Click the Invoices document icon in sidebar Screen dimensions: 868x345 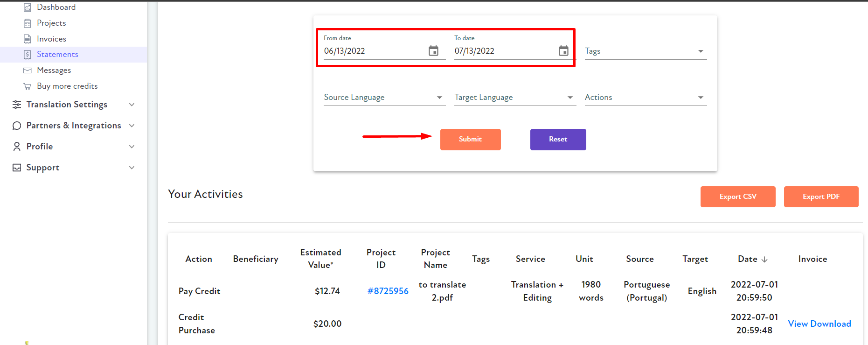tap(28, 39)
